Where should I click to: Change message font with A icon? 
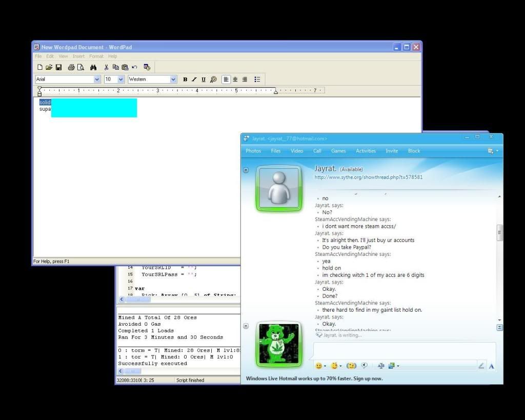click(491, 366)
